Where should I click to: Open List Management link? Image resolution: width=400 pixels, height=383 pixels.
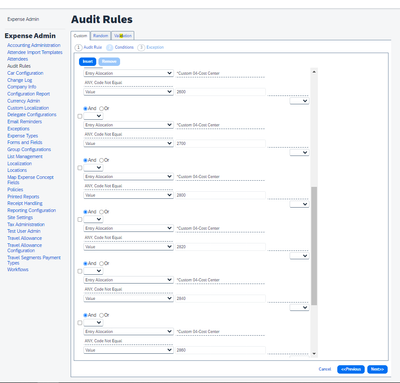pyautogui.click(x=25, y=156)
